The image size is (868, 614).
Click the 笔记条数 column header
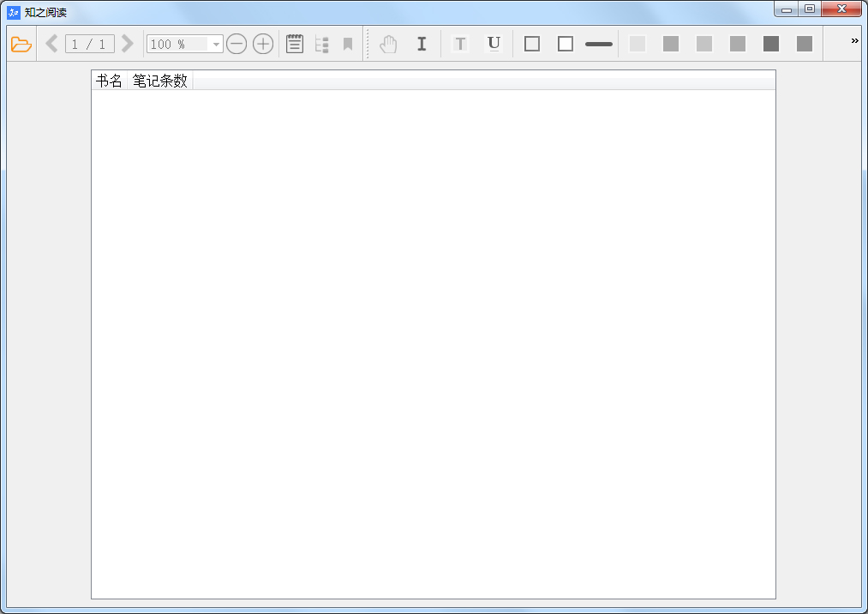point(161,79)
